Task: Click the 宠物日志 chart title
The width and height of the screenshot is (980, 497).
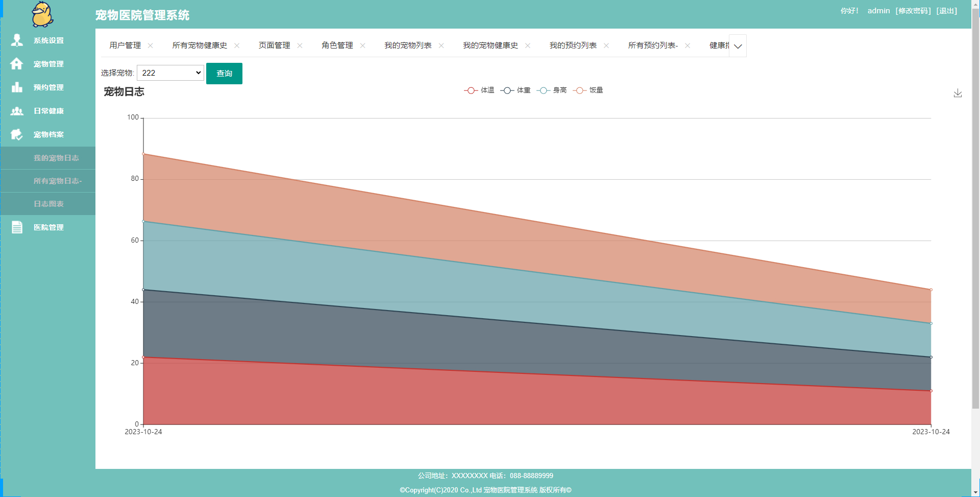Action: 124,92
